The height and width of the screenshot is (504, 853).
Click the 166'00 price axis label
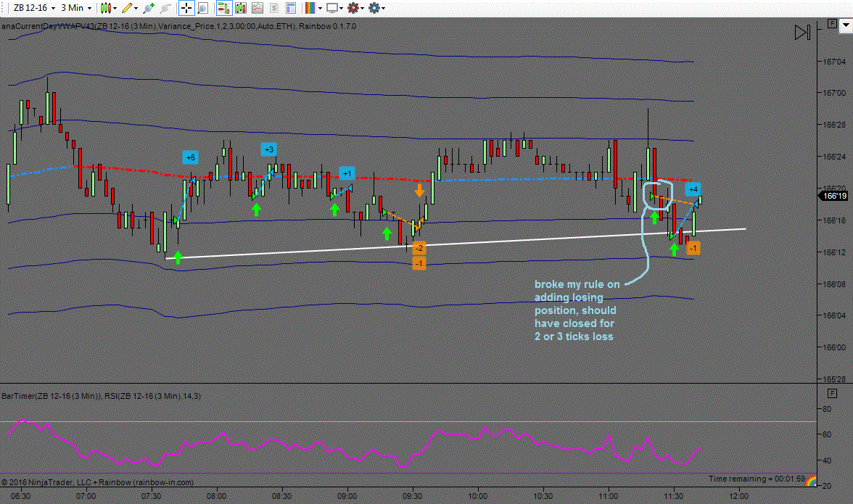click(x=834, y=347)
